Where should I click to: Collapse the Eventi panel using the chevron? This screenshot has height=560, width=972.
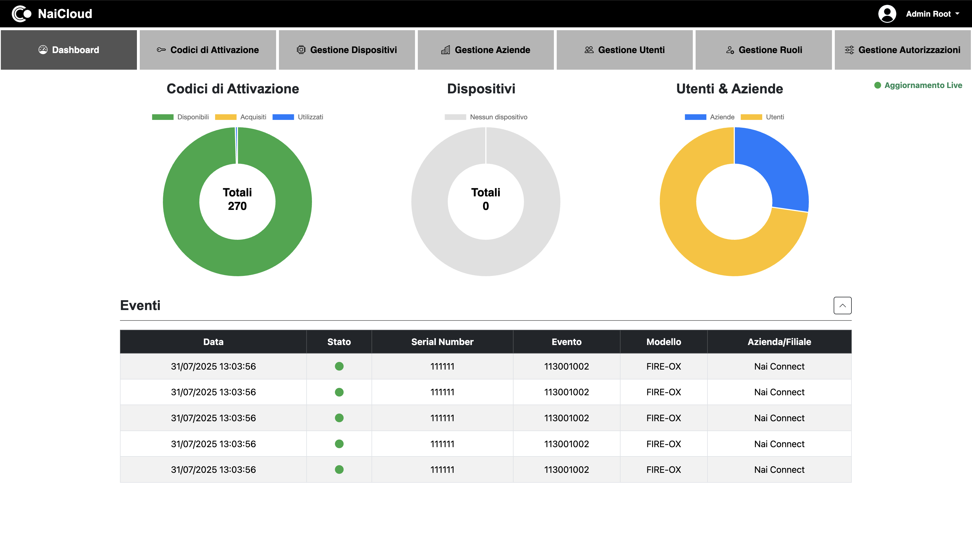point(843,305)
